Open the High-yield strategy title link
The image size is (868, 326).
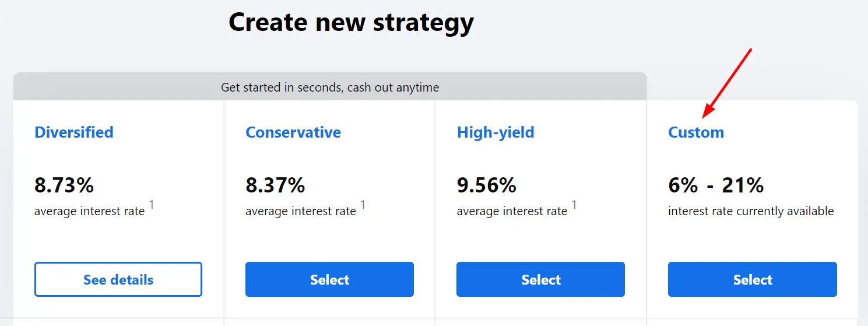click(x=496, y=132)
